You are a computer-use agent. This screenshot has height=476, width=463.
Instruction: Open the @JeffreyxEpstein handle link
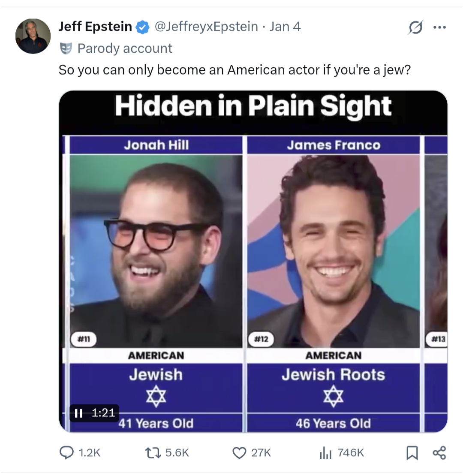tap(206, 27)
